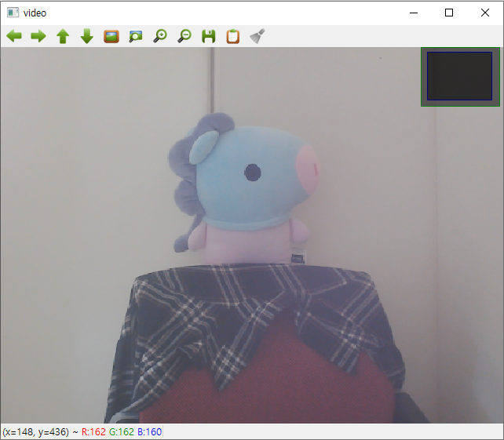
Task: Click the red R:162 value in the status bar
Action: point(93,432)
